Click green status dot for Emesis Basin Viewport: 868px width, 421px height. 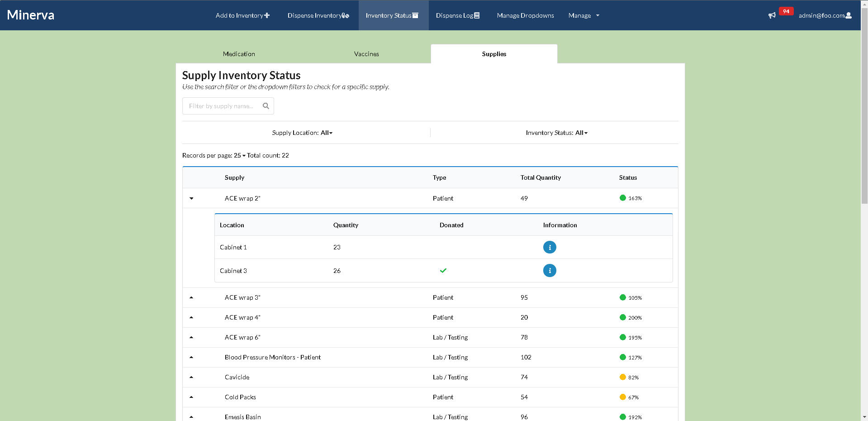pyautogui.click(x=623, y=417)
